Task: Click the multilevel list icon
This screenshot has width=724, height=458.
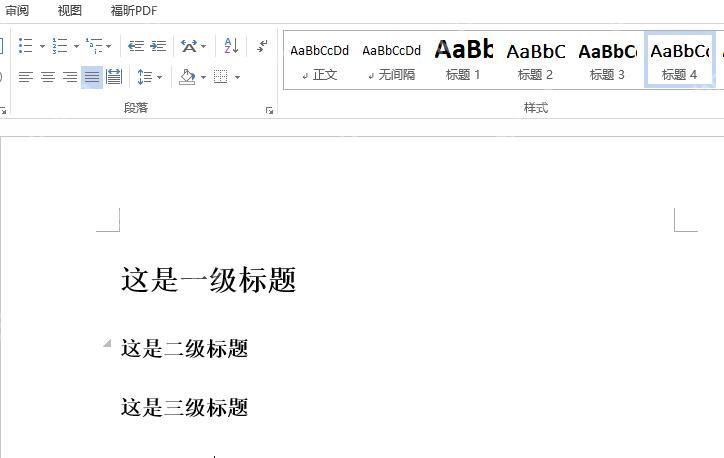Action: click(x=94, y=46)
